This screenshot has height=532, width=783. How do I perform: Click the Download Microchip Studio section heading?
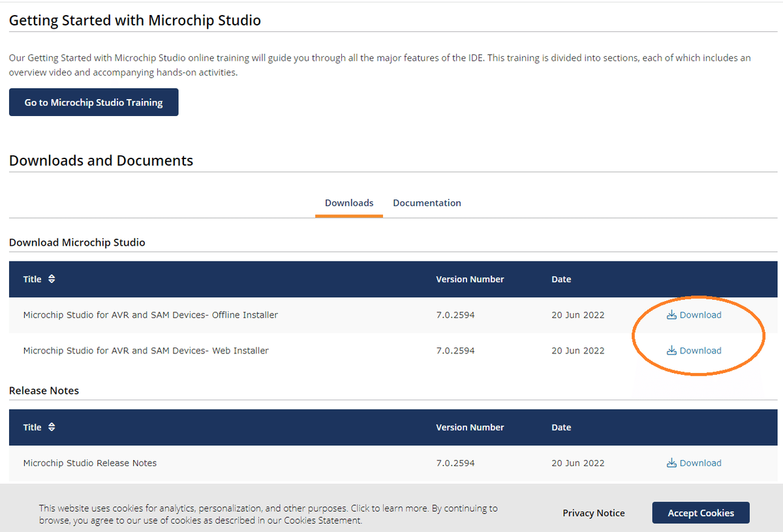[77, 243]
